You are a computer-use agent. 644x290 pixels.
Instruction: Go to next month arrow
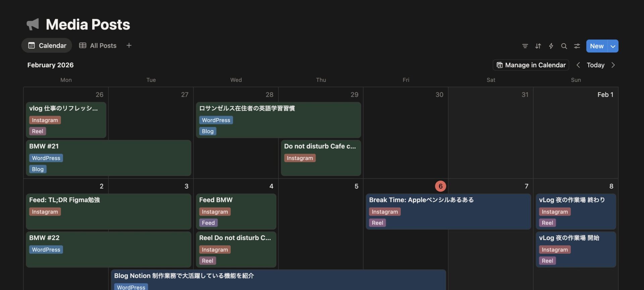point(613,65)
